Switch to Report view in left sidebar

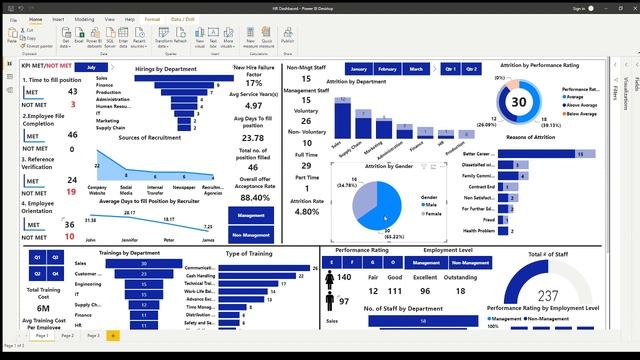point(10,64)
